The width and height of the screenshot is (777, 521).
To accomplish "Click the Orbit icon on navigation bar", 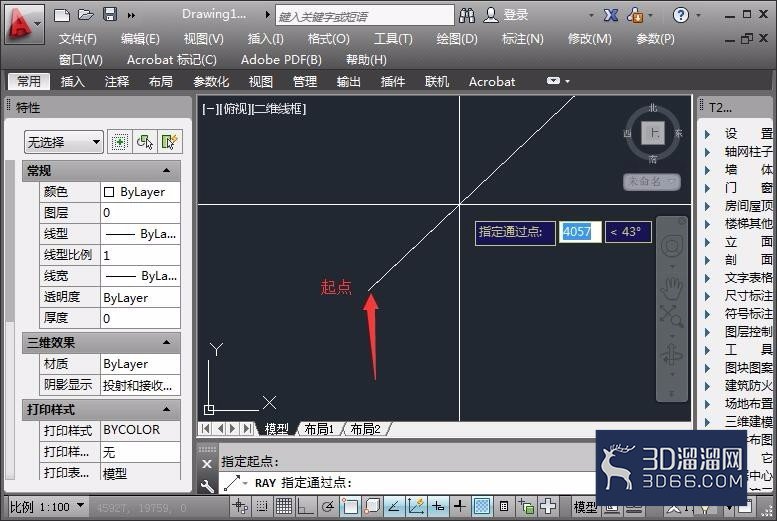I will 671,354.
